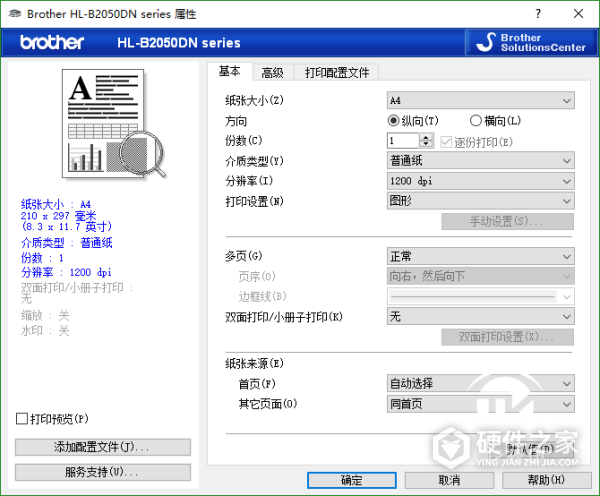This screenshot has height=496, width=600.
Task: Click the 默认值 button under the watermark
Action: 530,449
